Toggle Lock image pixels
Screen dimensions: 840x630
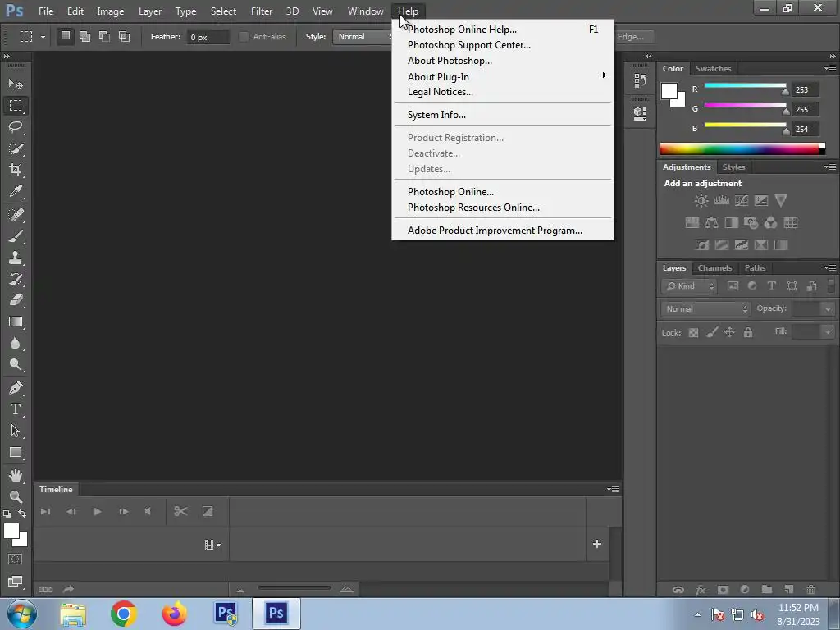712,333
